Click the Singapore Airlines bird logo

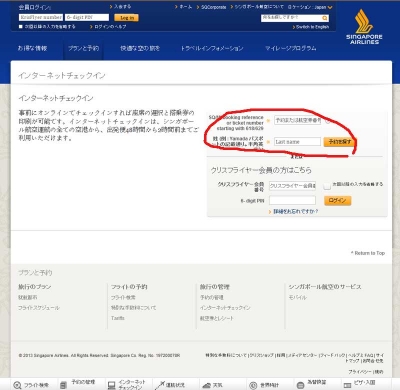(363, 21)
